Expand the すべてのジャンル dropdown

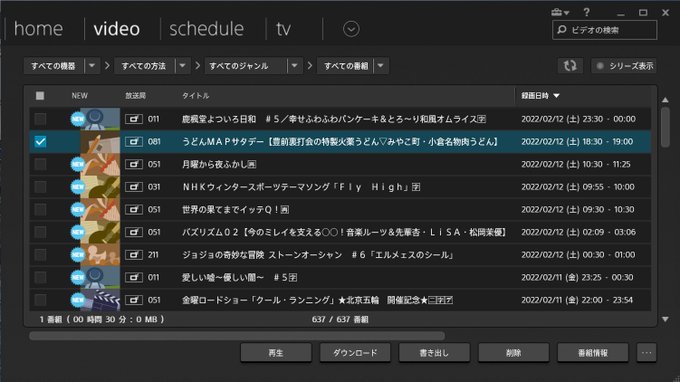294,66
